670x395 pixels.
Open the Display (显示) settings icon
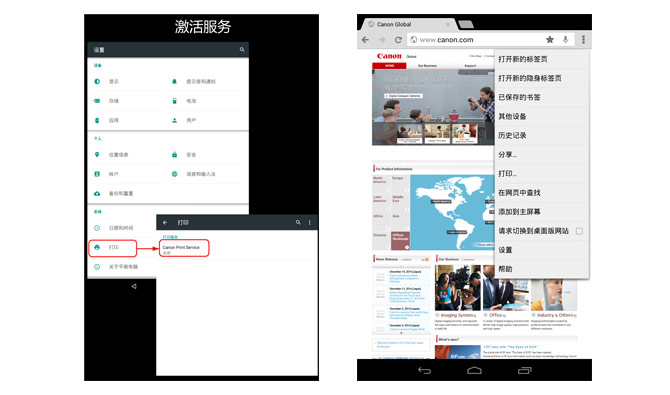pyautogui.click(x=97, y=81)
